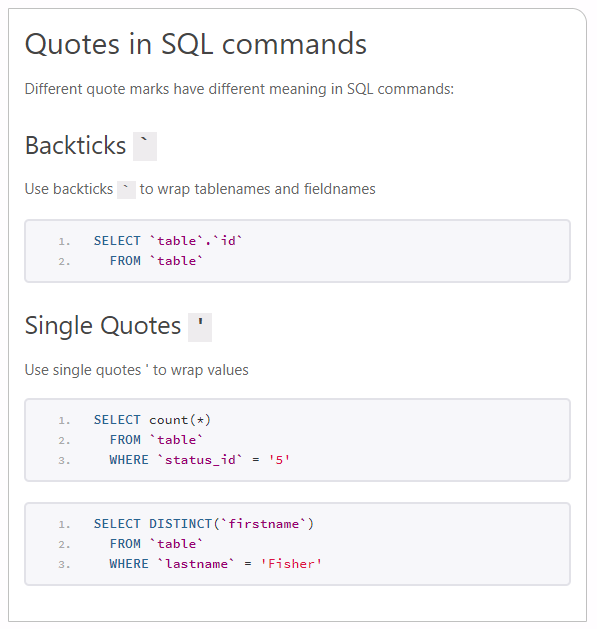This screenshot has height=629, width=597.
Task: Click WHERE keyword in the status_id query
Action: pos(129,460)
